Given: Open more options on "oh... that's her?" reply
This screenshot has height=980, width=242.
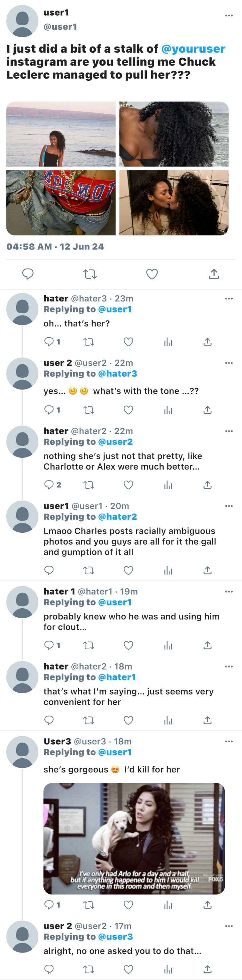Looking at the screenshot, I should click(229, 299).
